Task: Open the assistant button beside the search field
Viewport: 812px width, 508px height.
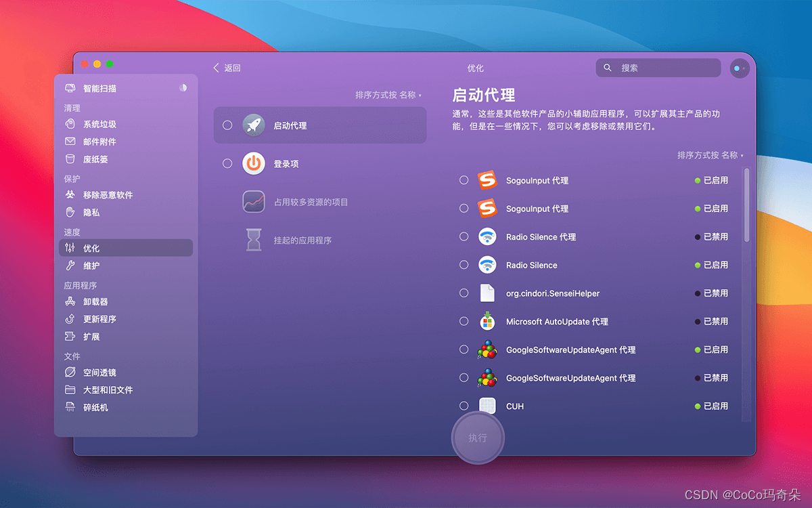Action: 740,68
